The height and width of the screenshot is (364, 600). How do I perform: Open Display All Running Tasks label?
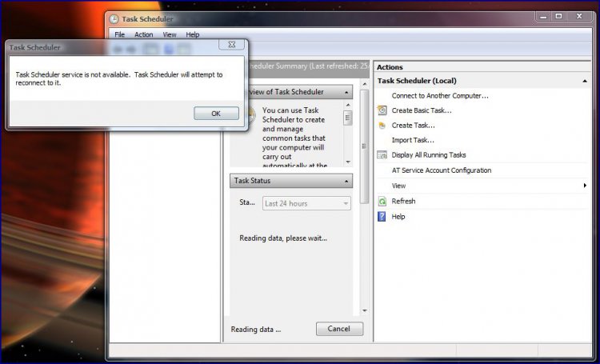pos(429,155)
